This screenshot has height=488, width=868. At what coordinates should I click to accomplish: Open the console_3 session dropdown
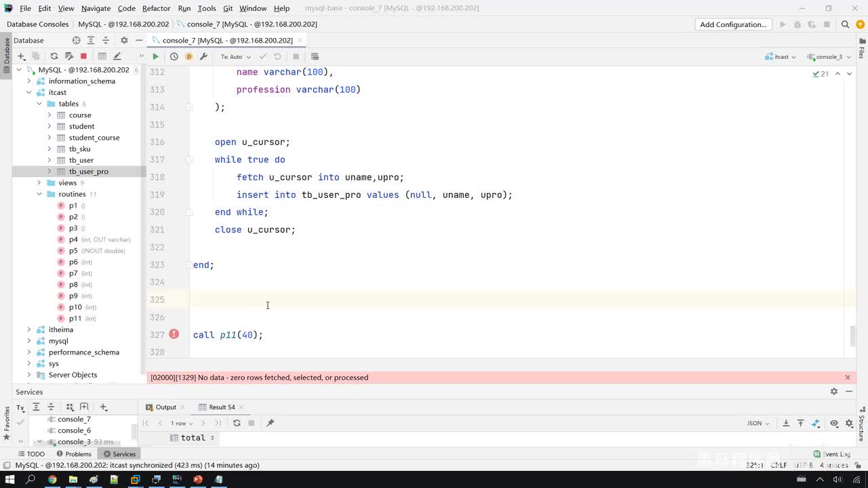[829, 56]
